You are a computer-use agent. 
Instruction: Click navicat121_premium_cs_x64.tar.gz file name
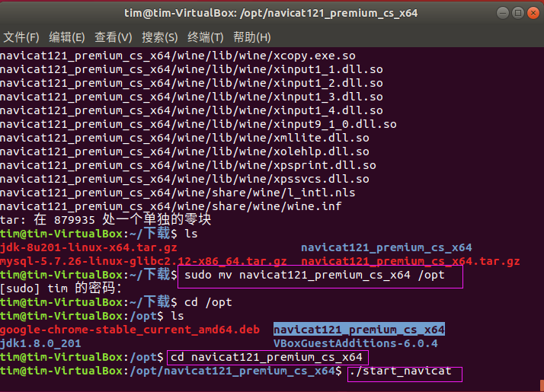tap(411, 261)
